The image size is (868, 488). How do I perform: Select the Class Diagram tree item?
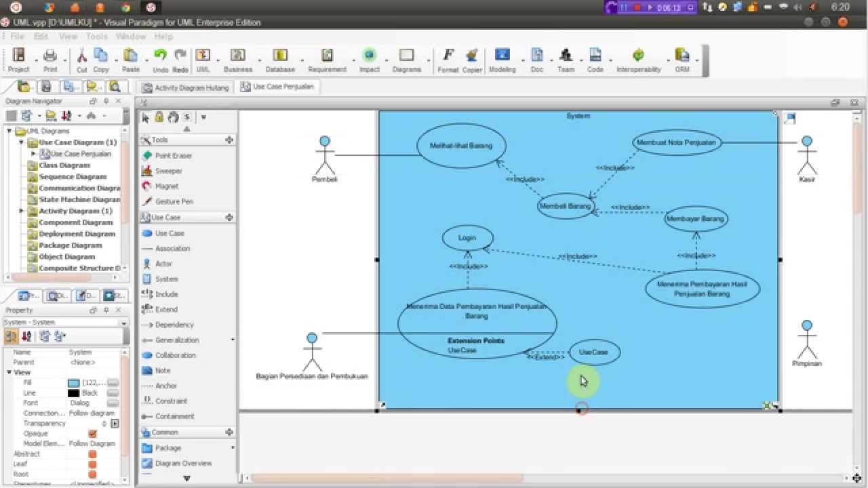64,165
